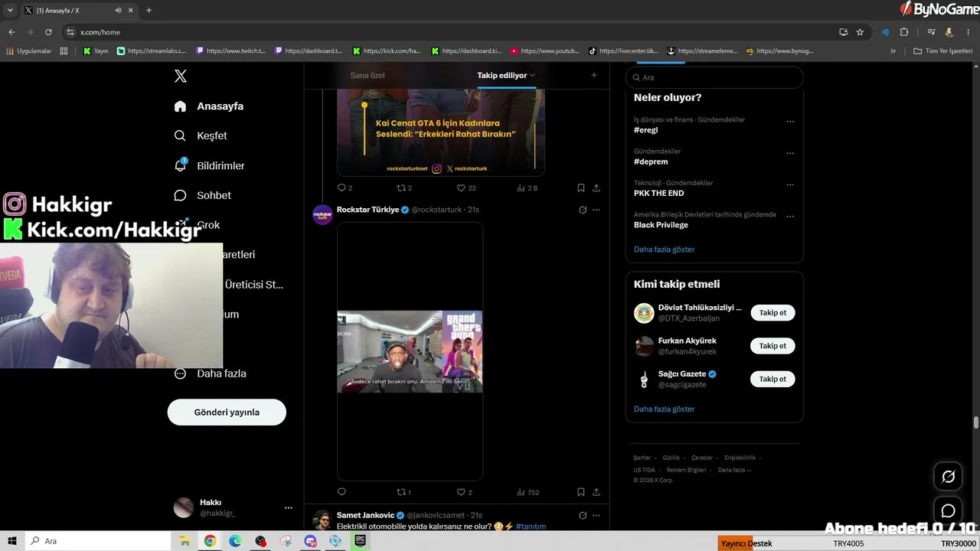View analytics of post with 2 B views
The image size is (980, 551).
[528, 187]
